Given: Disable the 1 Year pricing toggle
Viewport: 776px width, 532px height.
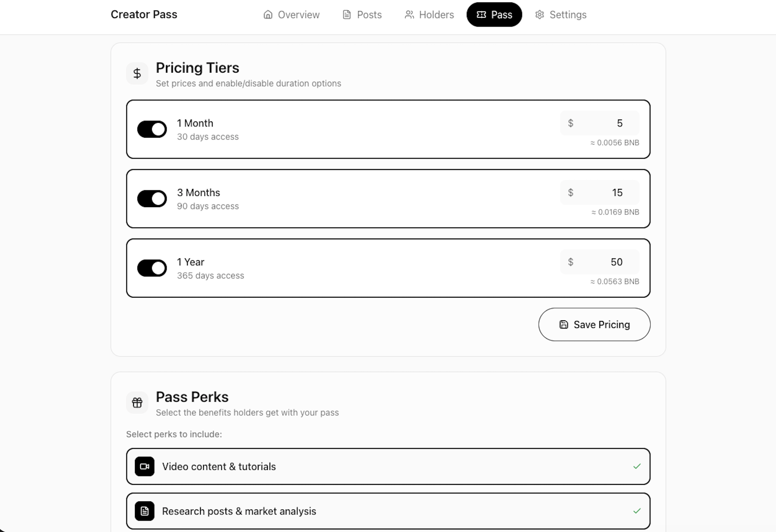Looking at the screenshot, I should coord(151,268).
